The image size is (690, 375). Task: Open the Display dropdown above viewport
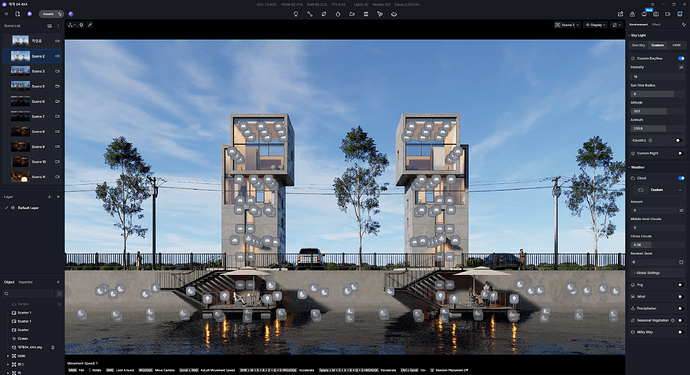click(x=596, y=25)
